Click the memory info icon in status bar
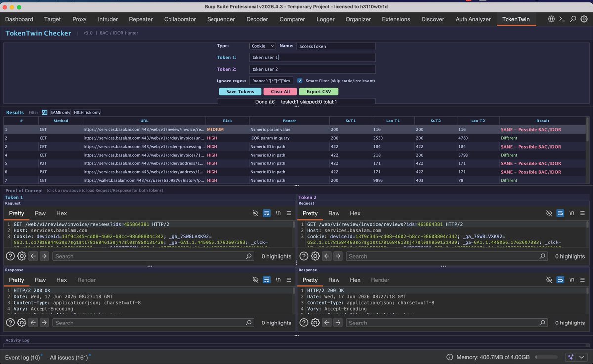 point(449,357)
